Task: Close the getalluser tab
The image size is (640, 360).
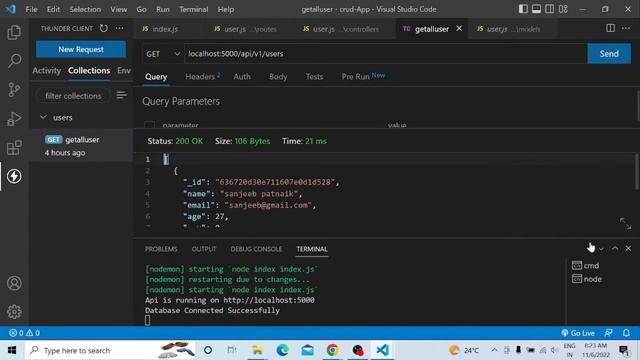Action: pyautogui.click(x=459, y=28)
